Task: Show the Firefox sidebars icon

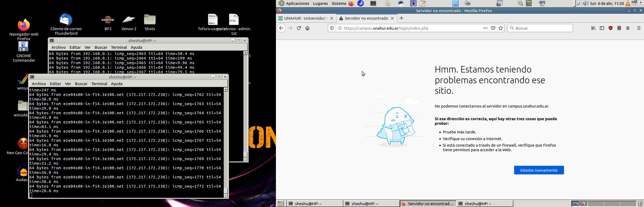Action: tap(602, 28)
